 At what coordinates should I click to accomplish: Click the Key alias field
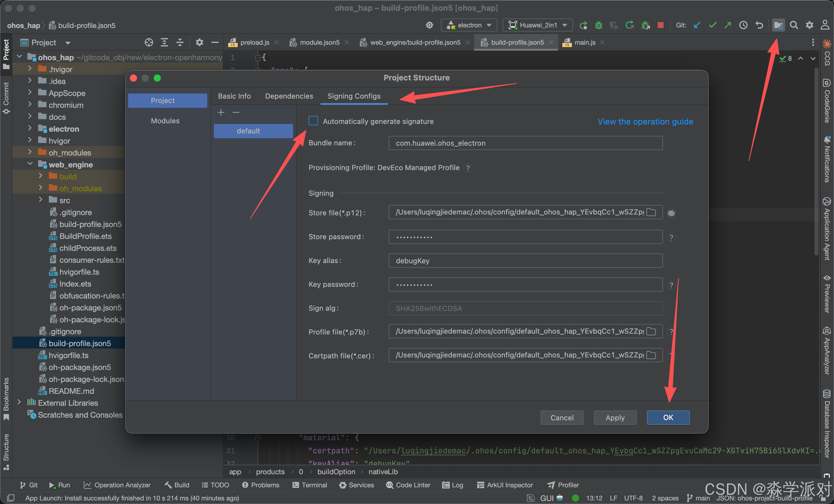[525, 261]
